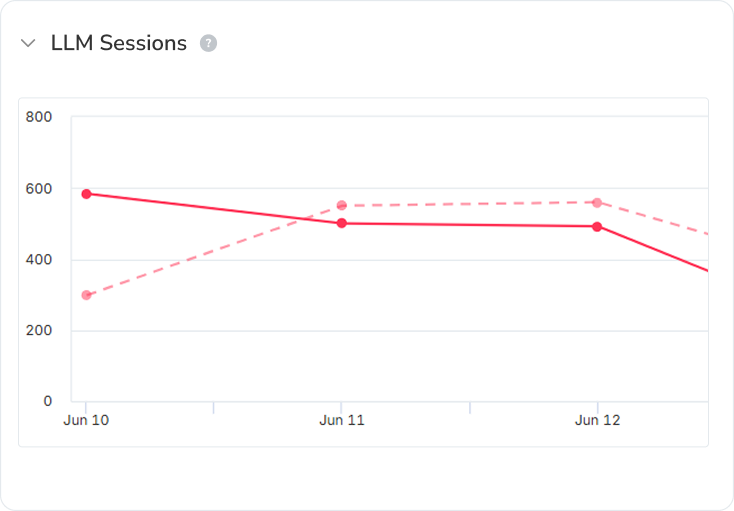Click solid line midway between Jun 10 and Jun 11
Viewport: 734px width, 511px height.
tap(214, 208)
